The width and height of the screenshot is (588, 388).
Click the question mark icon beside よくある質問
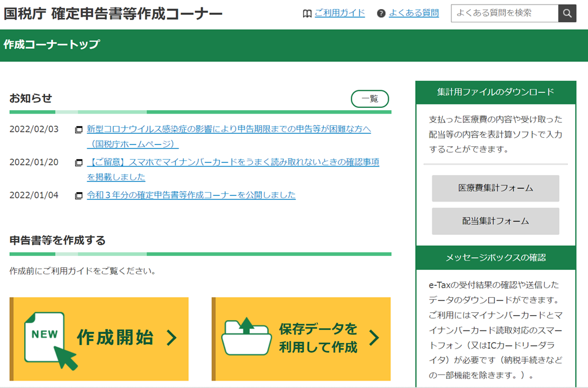(381, 14)
